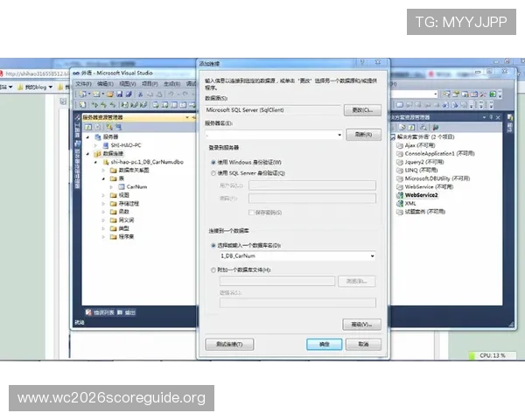Click the Refresh icon in Server Explorer toolbar

(x=88, y=127)
